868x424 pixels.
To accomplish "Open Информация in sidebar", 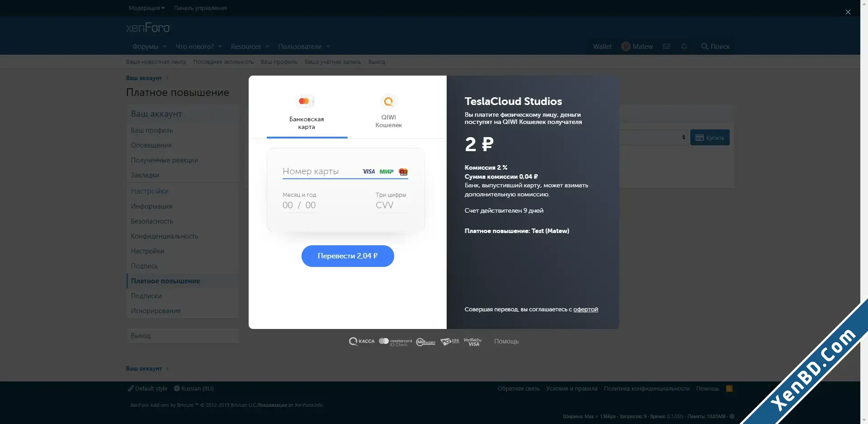I will pyautogui.click(x=183, y=206).
